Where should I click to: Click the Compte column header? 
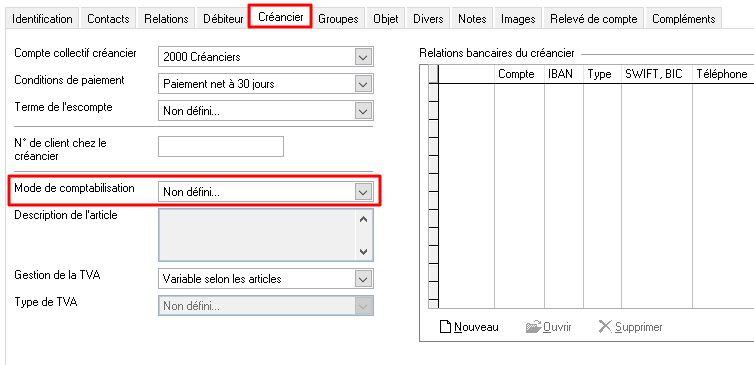[519, 74]
